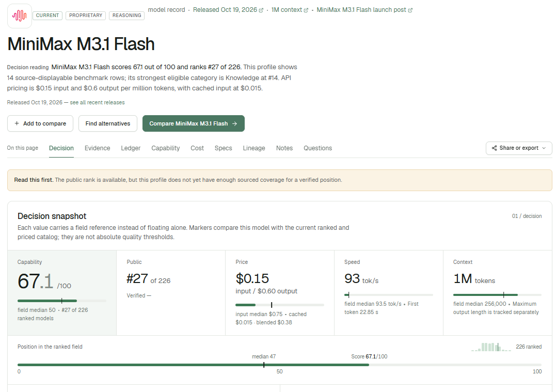
Task: Click Find alternatives button
Action: pos(108,123)
